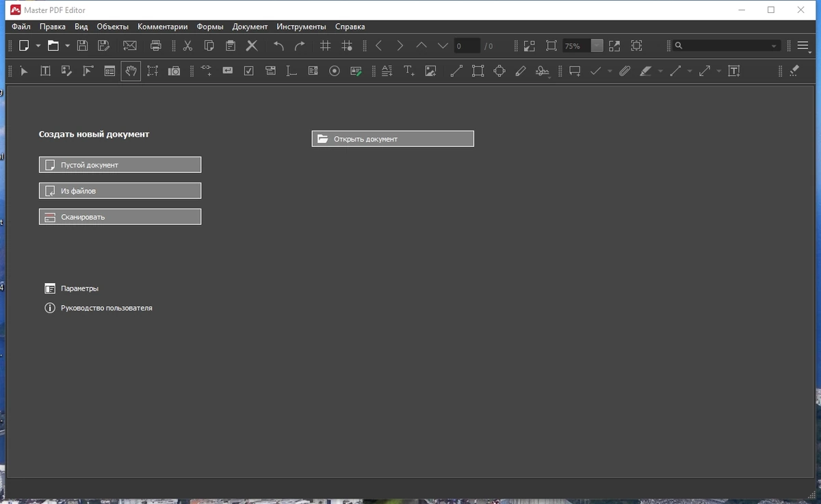Select the Edit Text tool

pyautogui.click(x=45, y=70)
